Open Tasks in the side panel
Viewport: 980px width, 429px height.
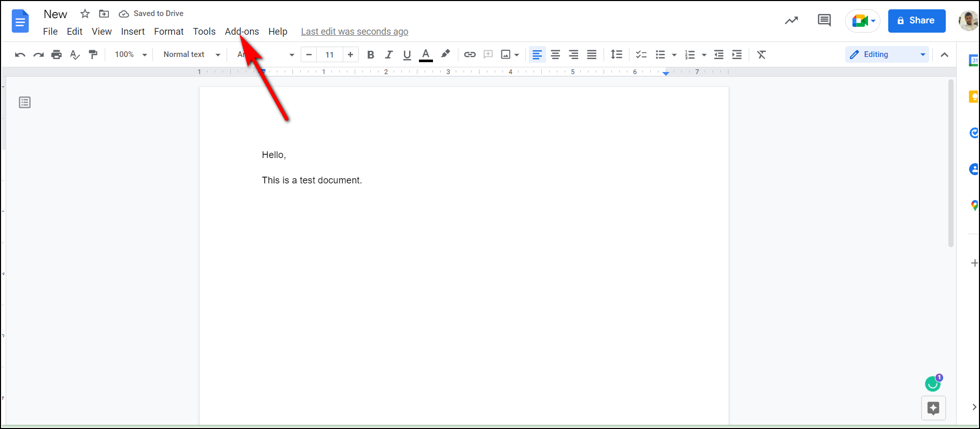[974, 133]
